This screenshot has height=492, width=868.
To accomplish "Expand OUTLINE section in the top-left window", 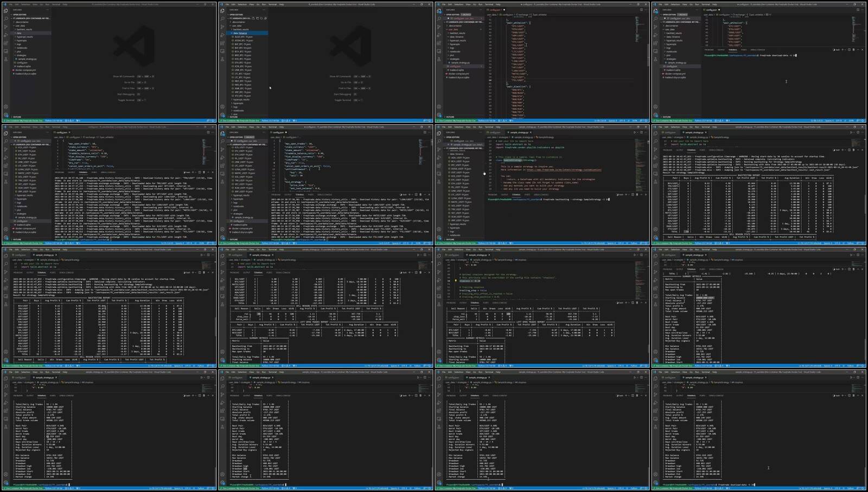I will pos(16,117).
